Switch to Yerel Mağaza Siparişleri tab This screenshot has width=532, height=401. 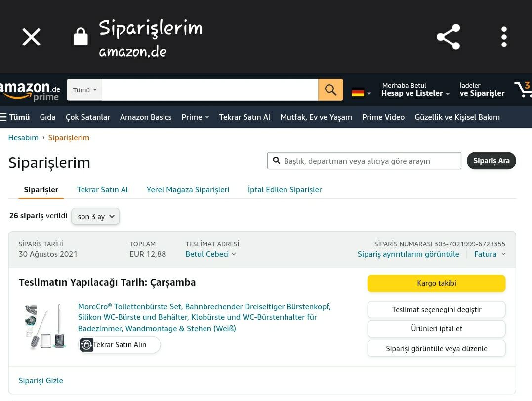tap(188, 190)
